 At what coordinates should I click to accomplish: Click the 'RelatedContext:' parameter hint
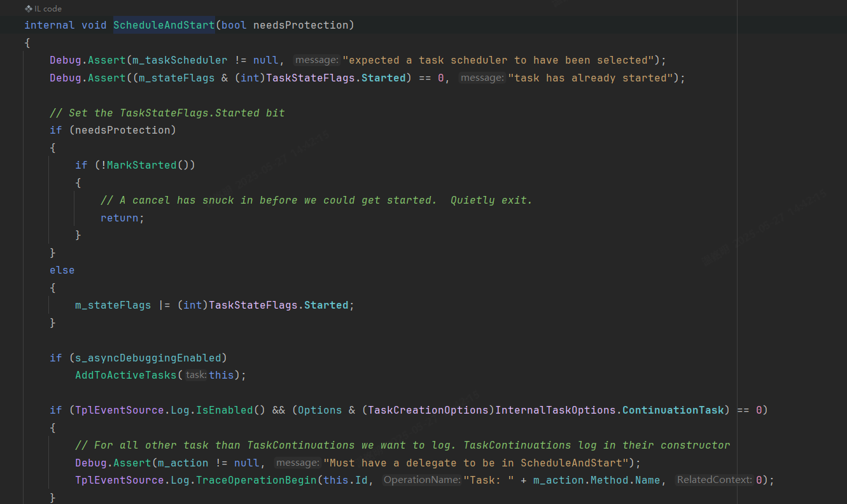[x=713, y=479]
